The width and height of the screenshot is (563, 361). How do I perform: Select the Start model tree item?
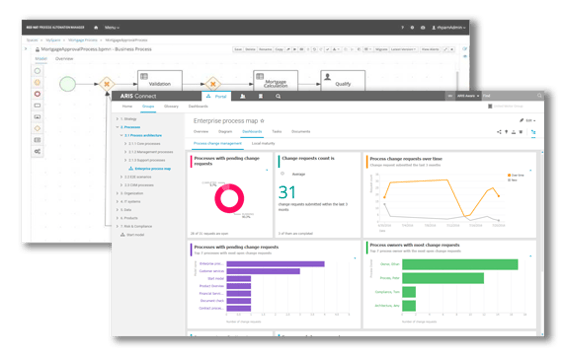(135, 235)
